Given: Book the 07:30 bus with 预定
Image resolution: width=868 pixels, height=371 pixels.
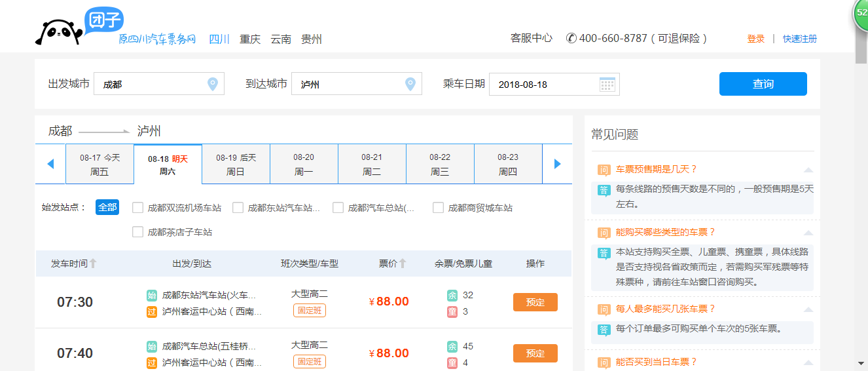Looking at the screenshot, I should coord(535,302).
